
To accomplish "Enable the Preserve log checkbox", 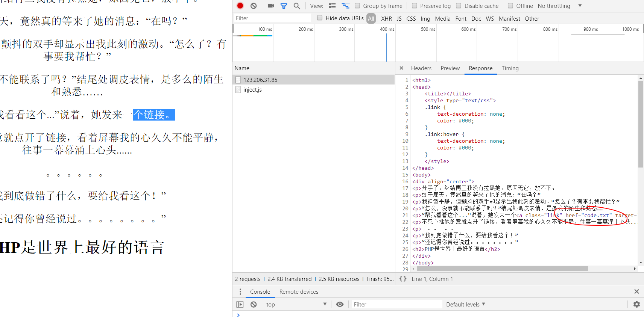I will (x=415, y=6).
